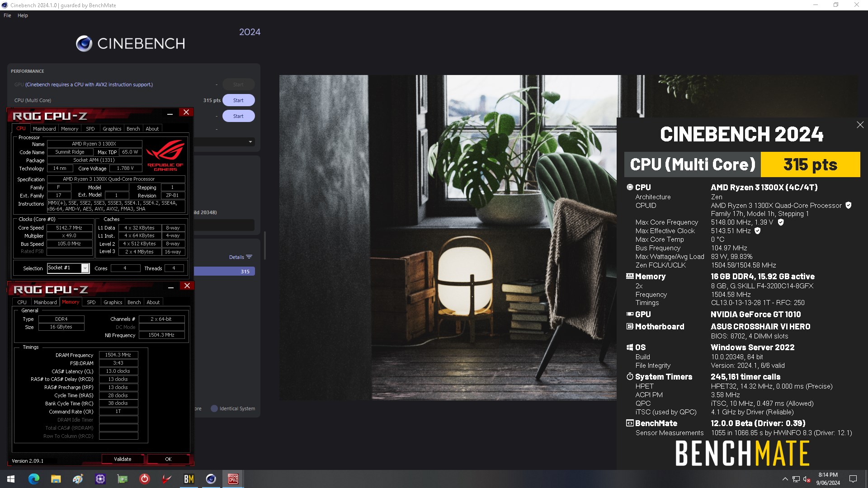Click the rendered room scene image
Viewport: 868px width, 488px height.
pos(448,237)
